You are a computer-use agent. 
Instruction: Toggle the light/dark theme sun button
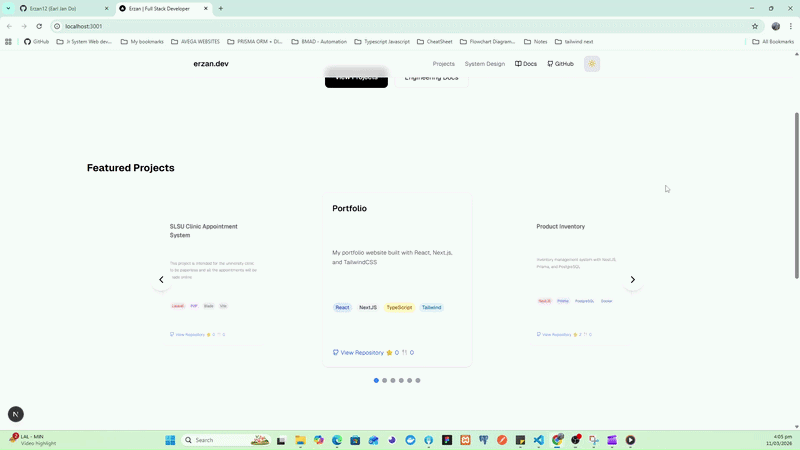tap(592, 64)
